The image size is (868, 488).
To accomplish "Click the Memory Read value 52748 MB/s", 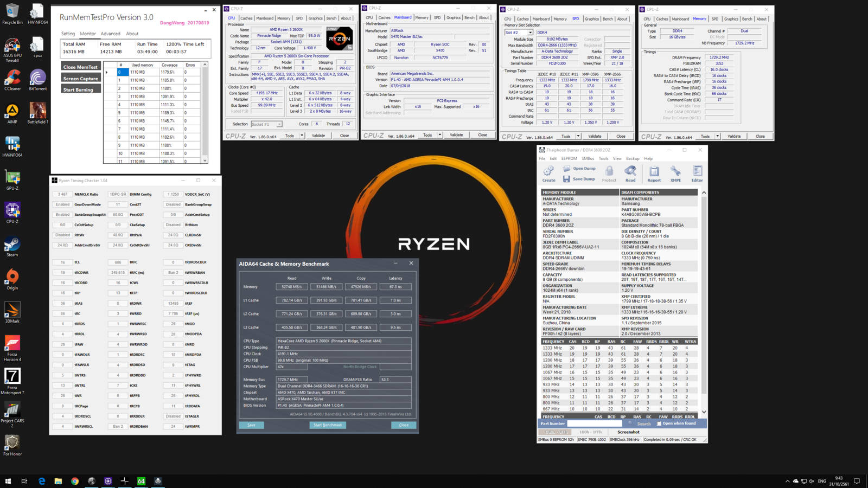I will click(x=292, y=287).
